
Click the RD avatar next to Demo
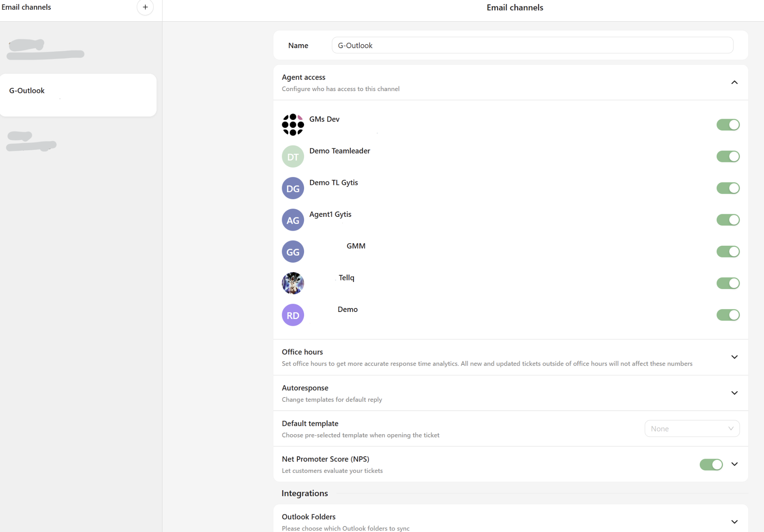coord(293,315)
